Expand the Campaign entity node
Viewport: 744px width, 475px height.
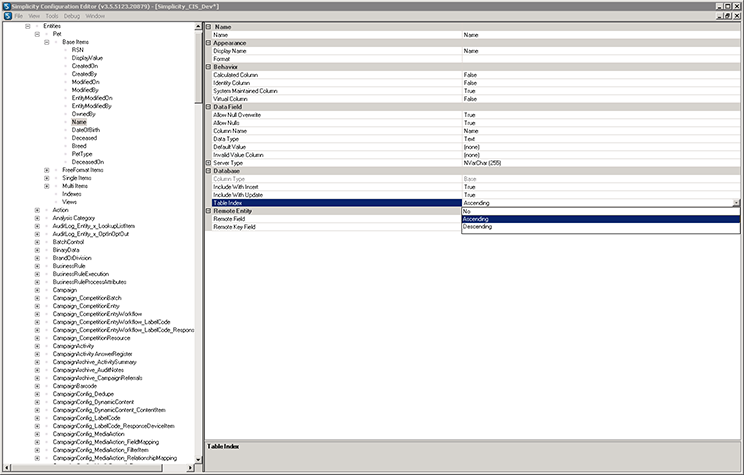37,290
